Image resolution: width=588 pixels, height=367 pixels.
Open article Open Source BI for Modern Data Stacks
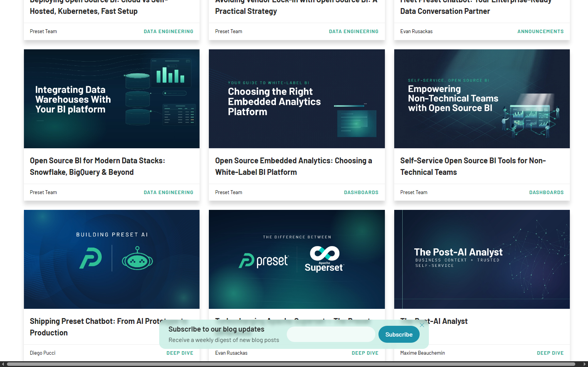(97, 166)
